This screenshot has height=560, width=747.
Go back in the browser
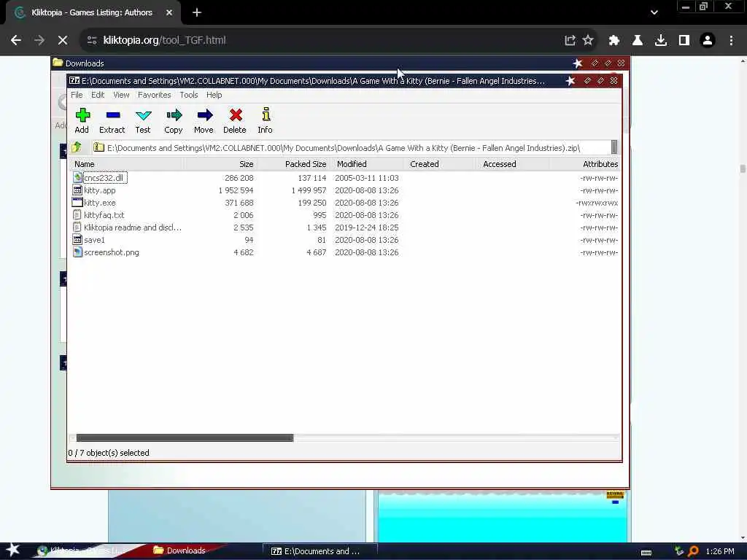pyautogui.click(x=16, y=40)
